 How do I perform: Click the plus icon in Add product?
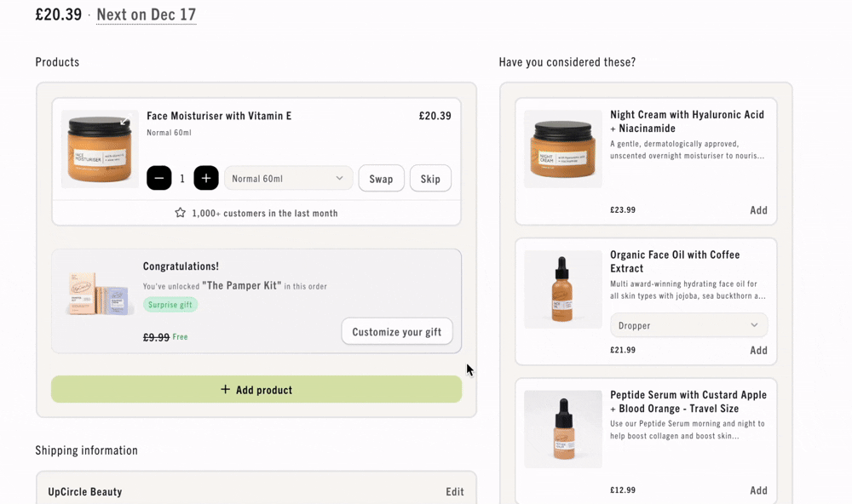[225, 389]
